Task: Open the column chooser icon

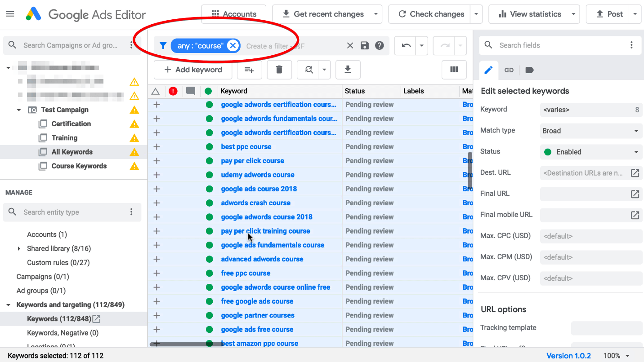Action: coord(454,70)
